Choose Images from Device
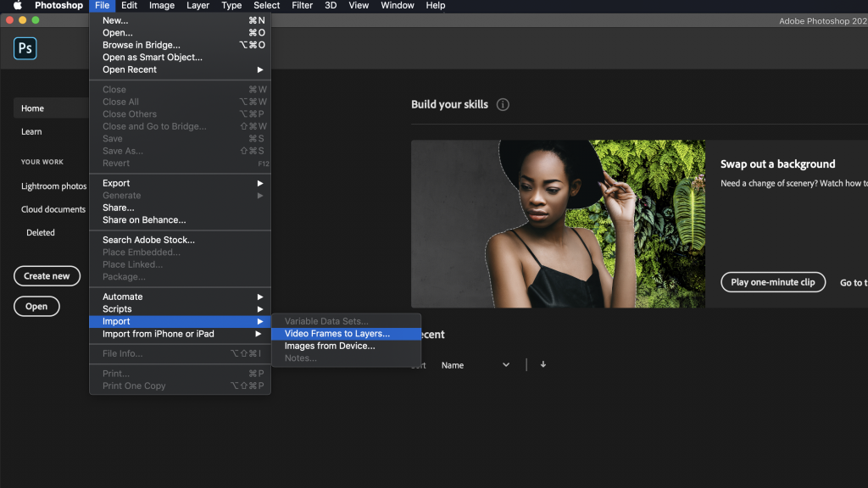The width and height of the screenshot is (868, 488). tap(346, 346)
